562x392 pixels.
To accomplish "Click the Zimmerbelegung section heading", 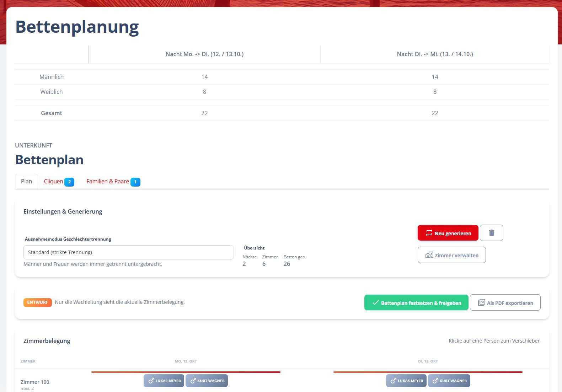I will pyautogui.click(x=47, y=341).
